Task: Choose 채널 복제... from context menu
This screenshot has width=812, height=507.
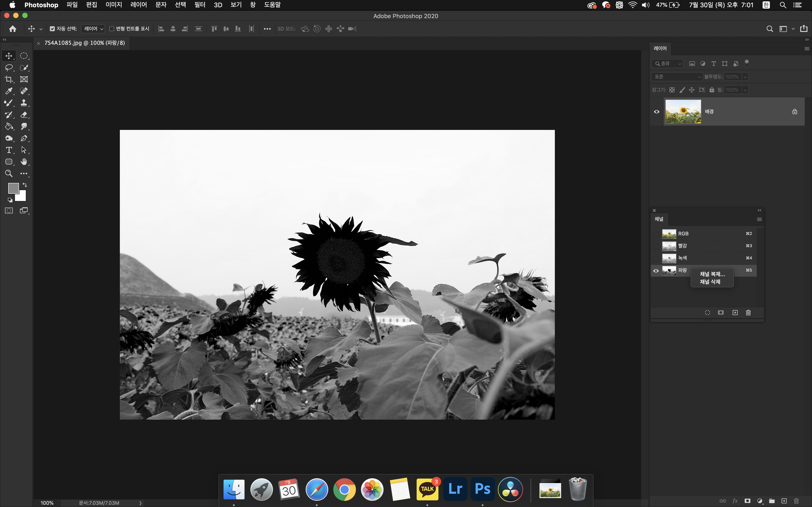Action: tap(712, 274)
